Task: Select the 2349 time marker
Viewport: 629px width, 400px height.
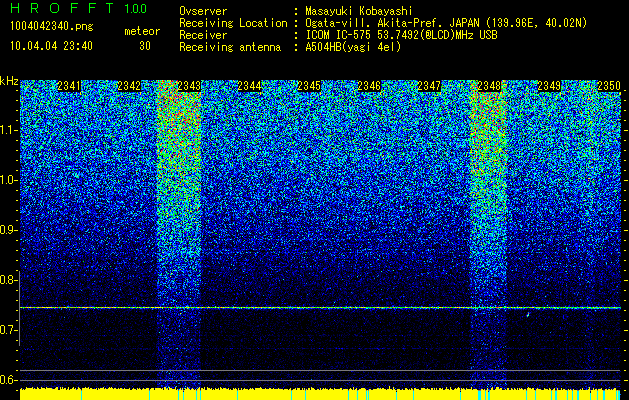Action: point(549,86)
